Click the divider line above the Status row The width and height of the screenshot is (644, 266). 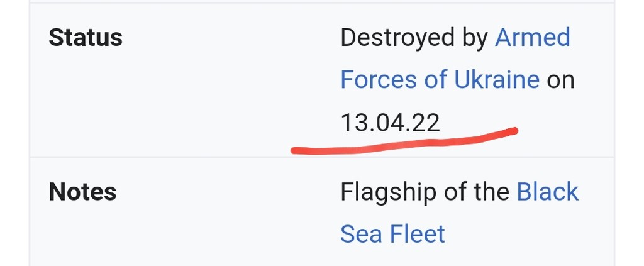[322, 3]
